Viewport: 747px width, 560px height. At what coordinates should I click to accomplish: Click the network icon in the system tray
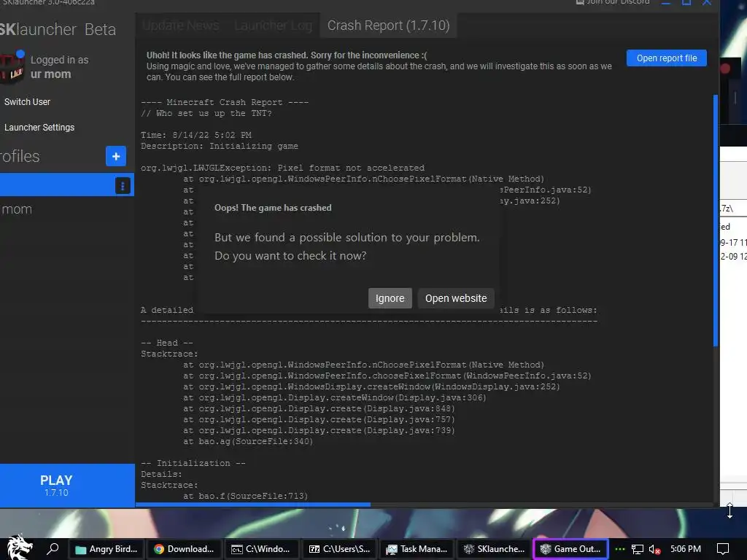point(638,550)
